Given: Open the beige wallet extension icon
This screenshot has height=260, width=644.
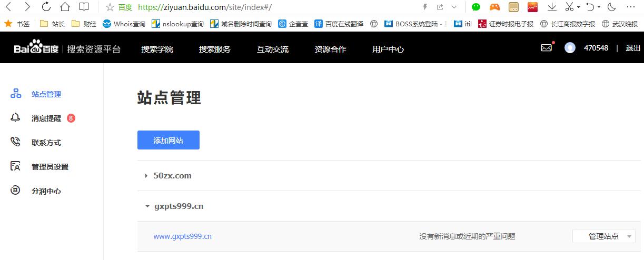Looking at the screenshot, I should click(x=514, y=7).
